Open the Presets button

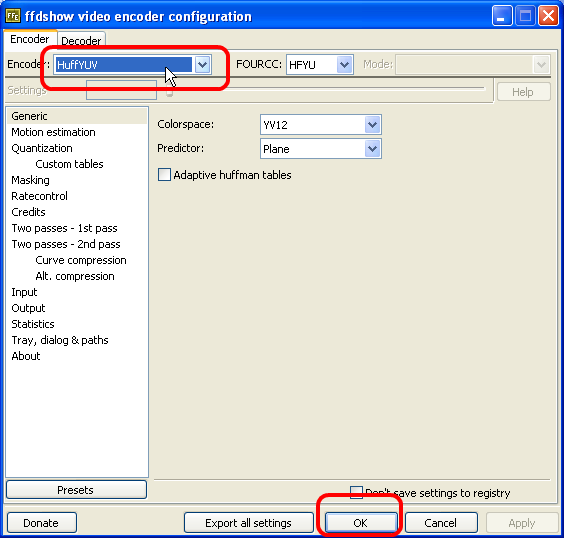(76, 490)
